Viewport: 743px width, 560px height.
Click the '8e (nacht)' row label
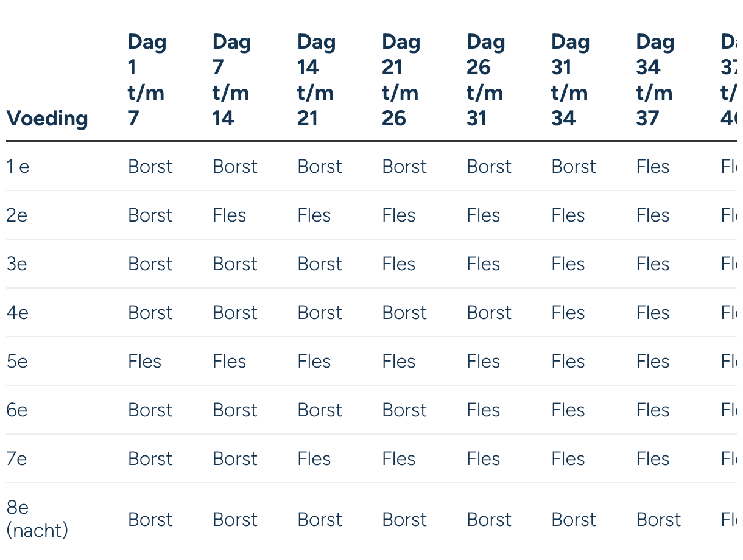[37, 519]
